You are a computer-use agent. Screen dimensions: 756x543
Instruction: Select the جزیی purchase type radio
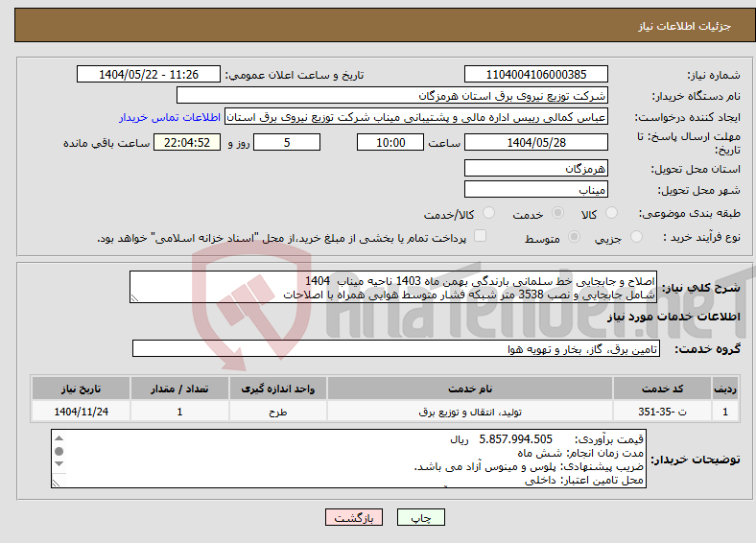tap(636, 236)
